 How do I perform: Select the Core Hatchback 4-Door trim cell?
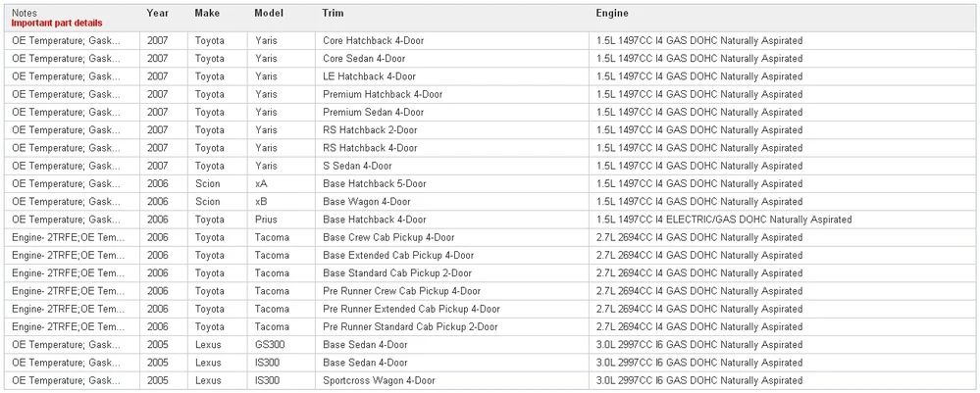pos(452,40)
